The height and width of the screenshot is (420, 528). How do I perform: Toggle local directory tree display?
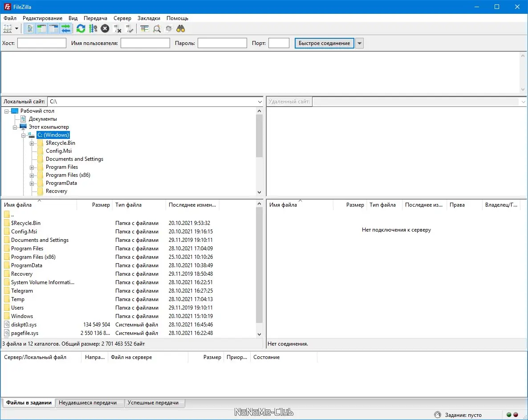pyautogui.click(x=42, y=29)
